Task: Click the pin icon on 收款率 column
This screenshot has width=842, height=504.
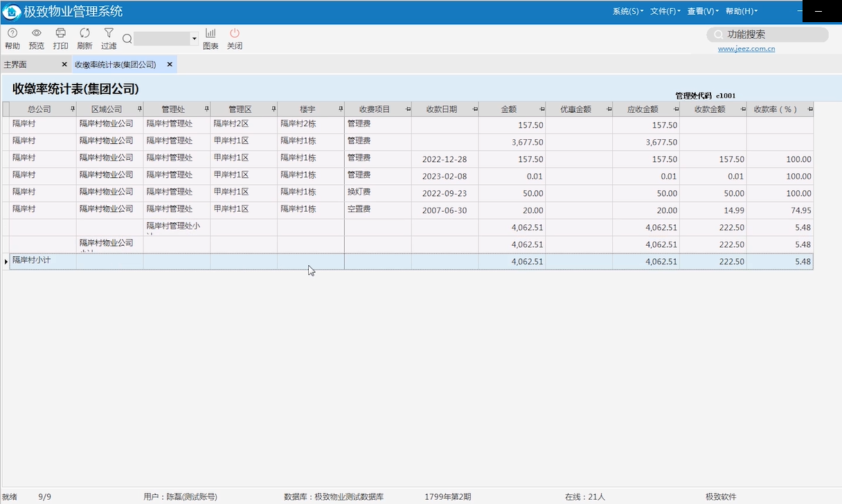Action: click(810, 109)
